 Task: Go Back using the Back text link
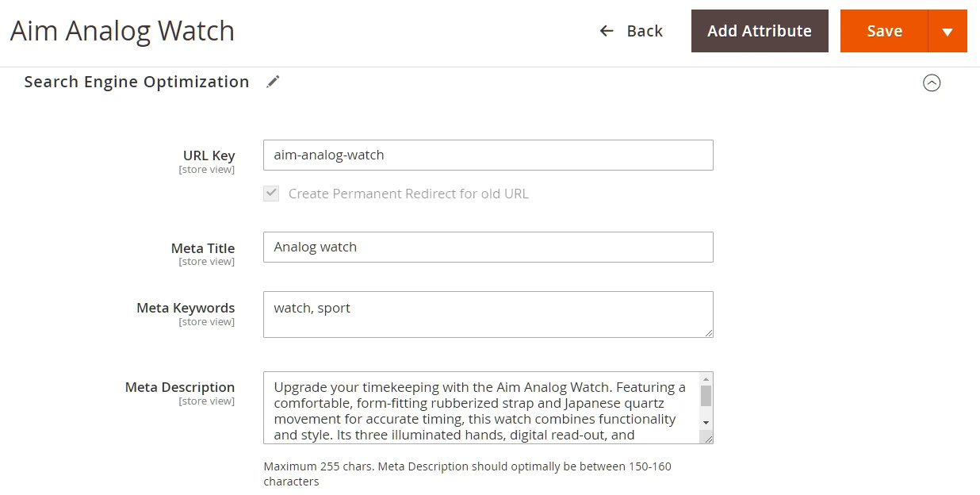(644, 31)
